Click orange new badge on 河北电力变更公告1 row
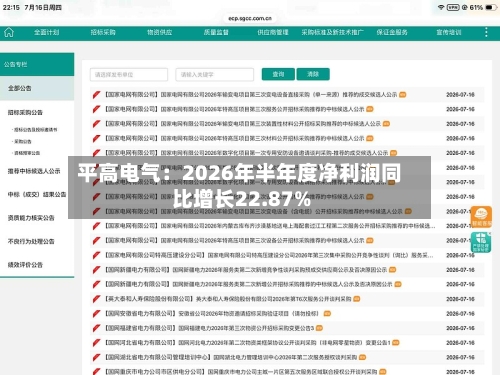 point(396,343)
